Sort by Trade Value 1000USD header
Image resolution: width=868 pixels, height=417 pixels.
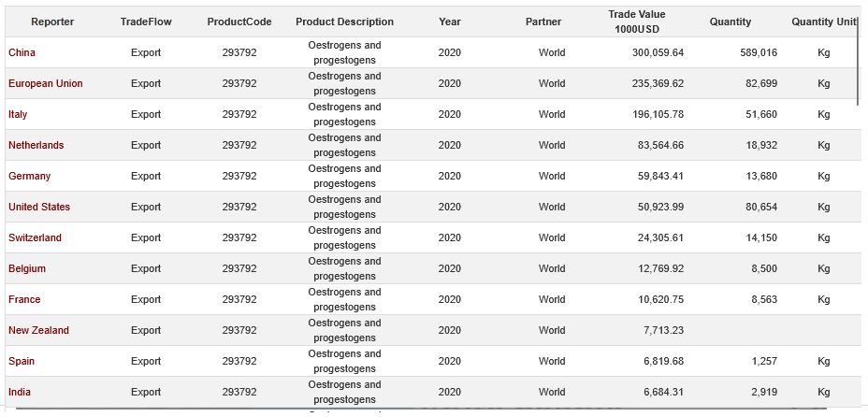tap(637, 22)
